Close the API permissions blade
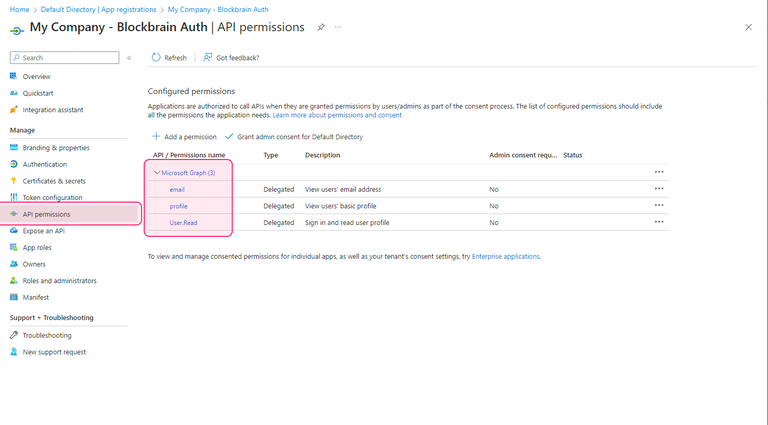768x425 pixels. [x=749, y=27]
